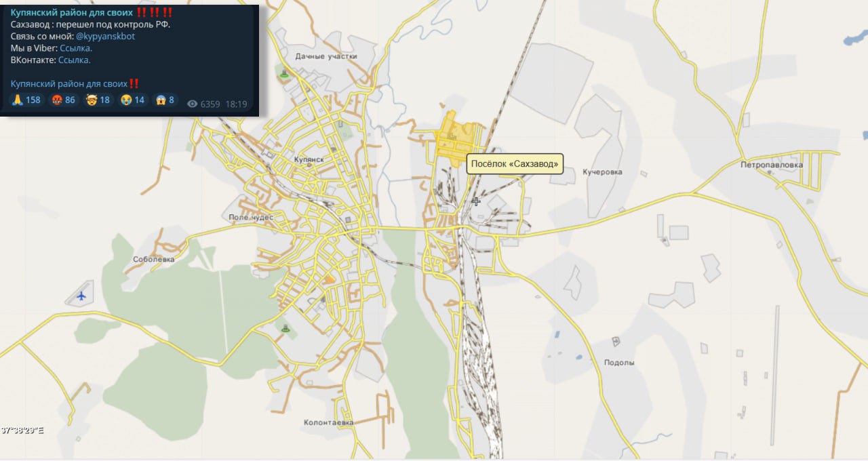Click the Соболевка map label
Image resolution: width=868 pixels, height=461 pixels.
[x=154, y=259]
